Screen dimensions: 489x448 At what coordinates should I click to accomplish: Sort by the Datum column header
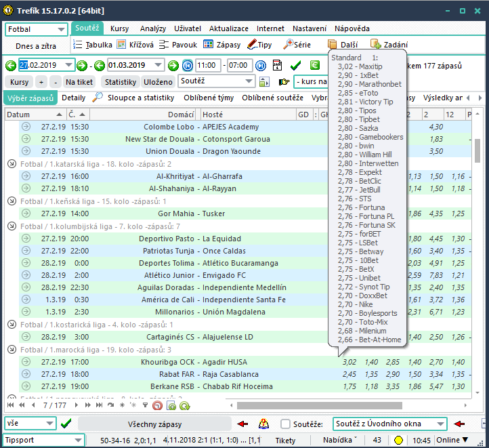coord(35,115)
